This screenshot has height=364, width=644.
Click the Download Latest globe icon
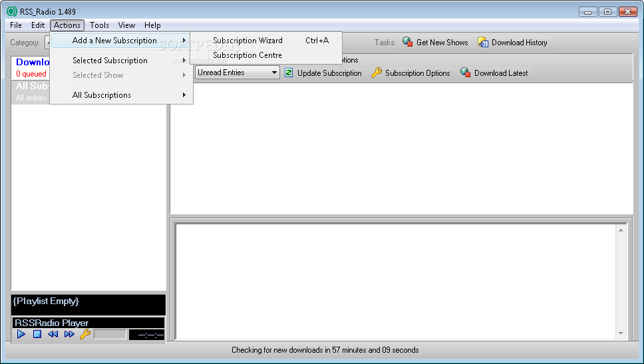click(466, 73)
